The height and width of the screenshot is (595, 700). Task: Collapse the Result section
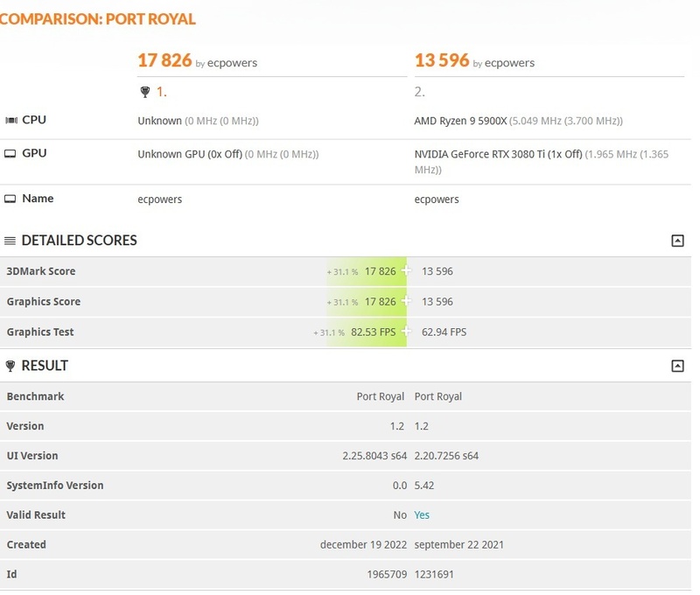[x=677, y=366]
